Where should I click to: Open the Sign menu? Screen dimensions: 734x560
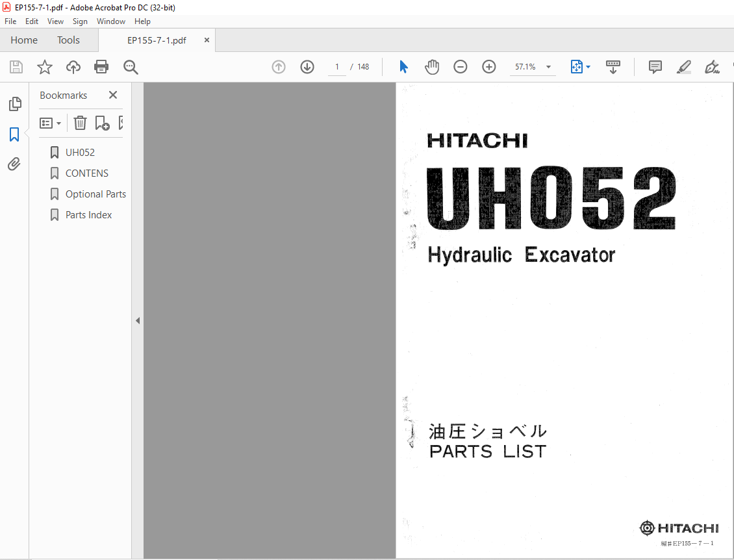pos(80,21)
